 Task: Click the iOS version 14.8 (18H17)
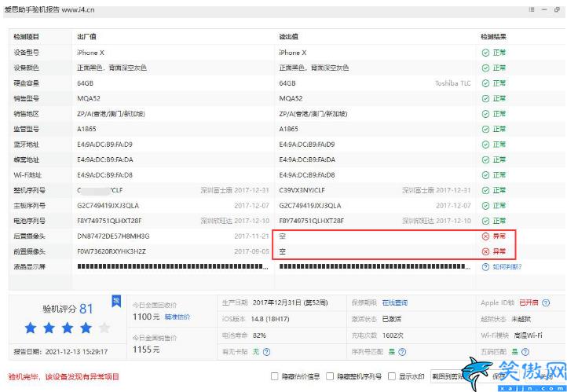(x=270, y=319)
